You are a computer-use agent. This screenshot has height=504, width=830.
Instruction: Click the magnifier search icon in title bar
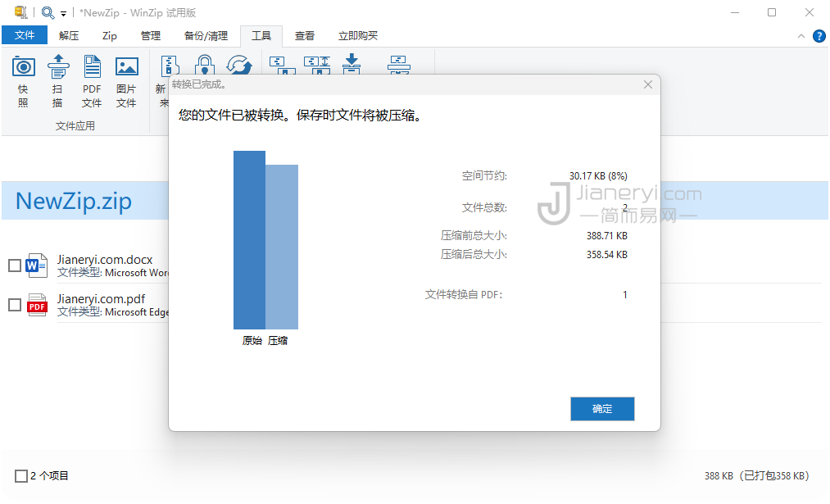[48, 12]
